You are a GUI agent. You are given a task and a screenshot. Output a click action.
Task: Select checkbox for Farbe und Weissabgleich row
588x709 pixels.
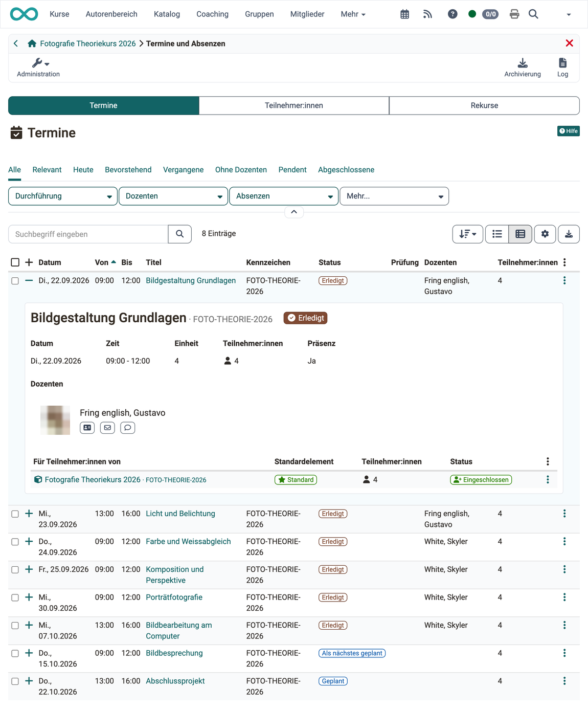[x=15, y=542]
